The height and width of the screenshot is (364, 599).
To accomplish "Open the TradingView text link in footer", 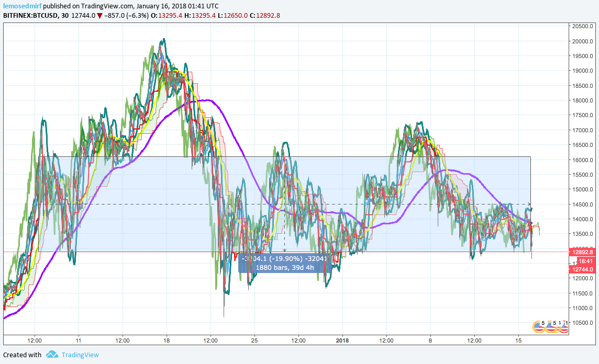I will point(80,355).
